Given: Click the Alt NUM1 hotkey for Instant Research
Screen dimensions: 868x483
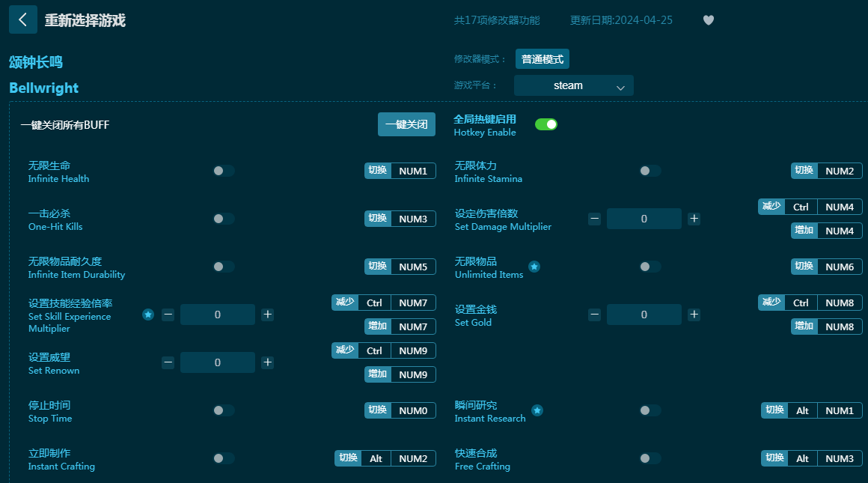Looking at the screenshot, I should tap(812, 410).
